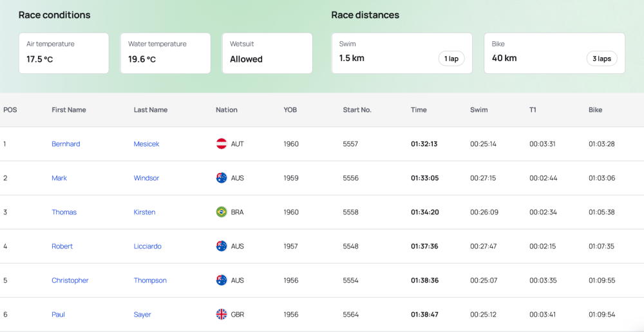The height and width of the screenshot is (332, 644).
Task: Click the Bike 3 laps badge
Action: point(601,59)
